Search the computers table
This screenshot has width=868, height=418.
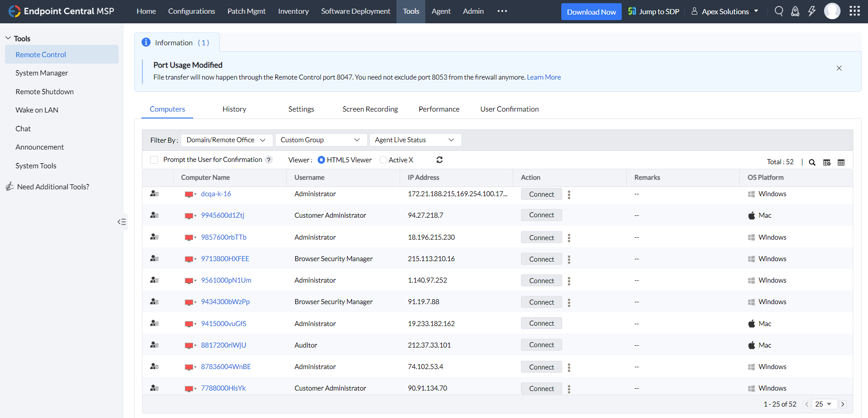point(812,162)
